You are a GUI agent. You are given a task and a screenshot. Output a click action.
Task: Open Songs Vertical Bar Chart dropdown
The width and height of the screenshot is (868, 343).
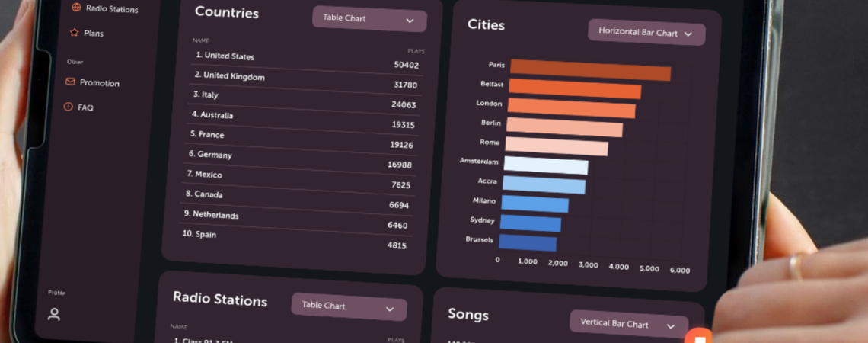(x=629, y=324)
